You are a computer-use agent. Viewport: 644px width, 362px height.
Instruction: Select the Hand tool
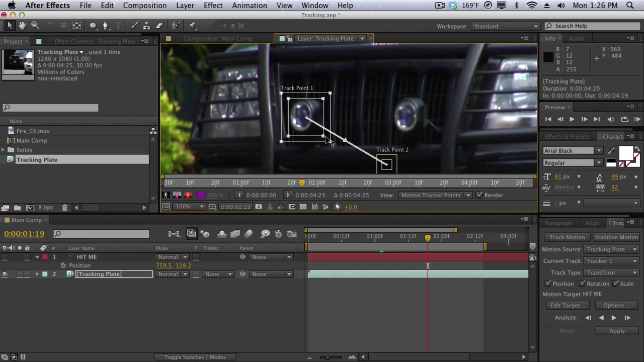coord(22,26)
